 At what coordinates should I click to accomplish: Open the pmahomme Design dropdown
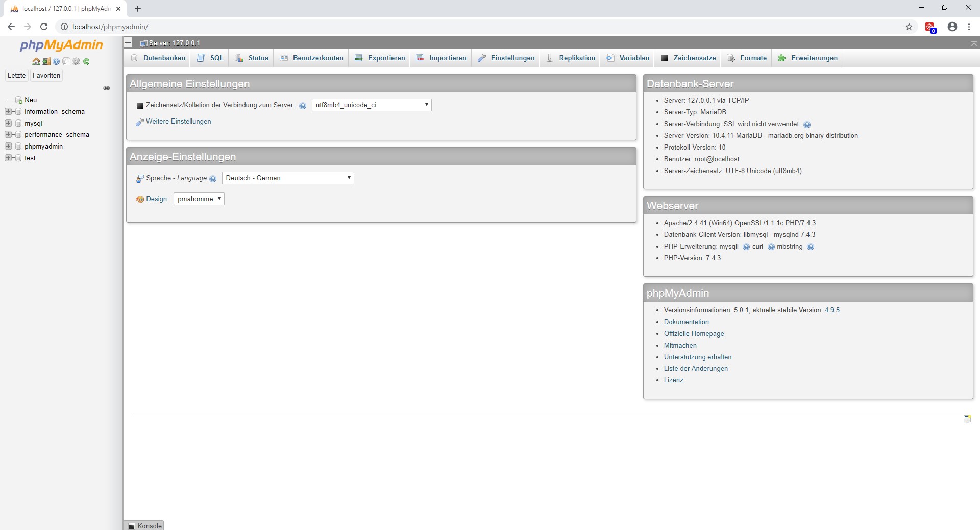pos(199,199)
